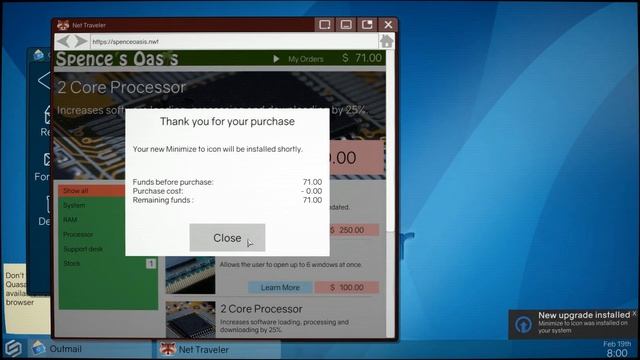Viewport: 640px width, 360px height.
Task: Select the Processor category
Action: click(78, 235)
